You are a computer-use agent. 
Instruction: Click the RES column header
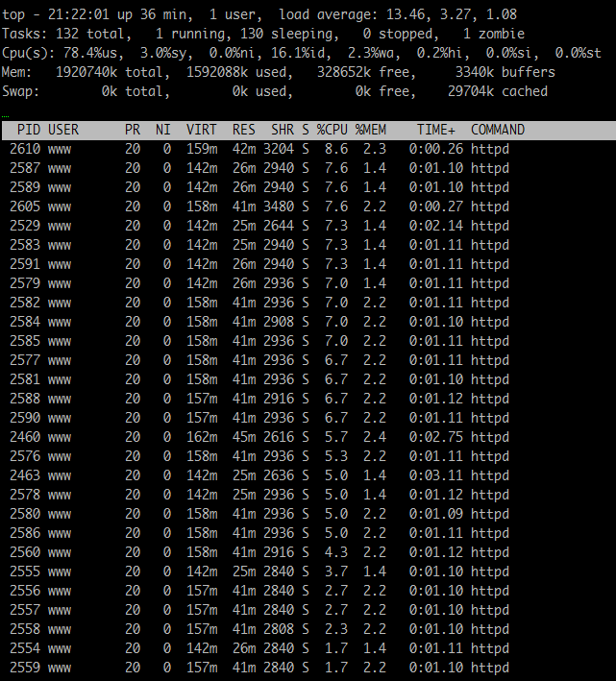pyautogui.click(x=243, y=130)
